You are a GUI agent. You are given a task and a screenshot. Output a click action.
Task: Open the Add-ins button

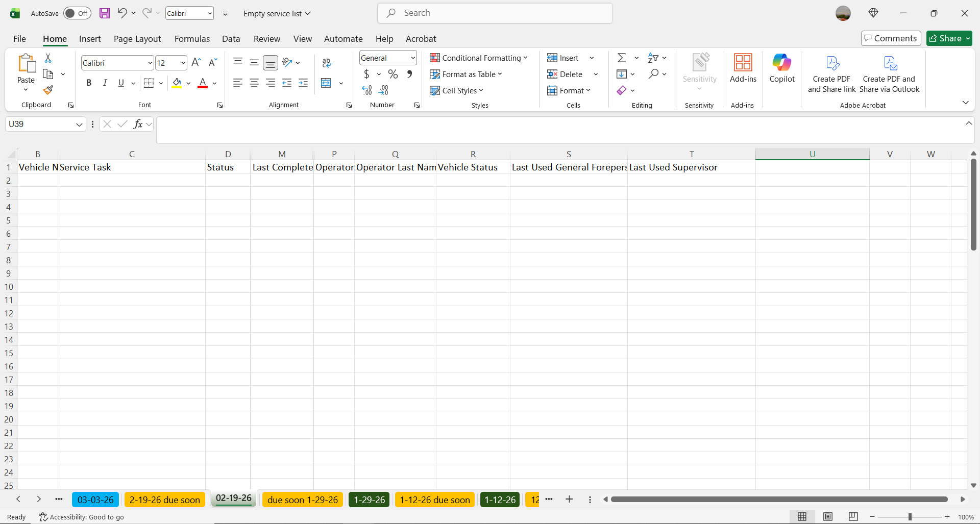(743, 68)
